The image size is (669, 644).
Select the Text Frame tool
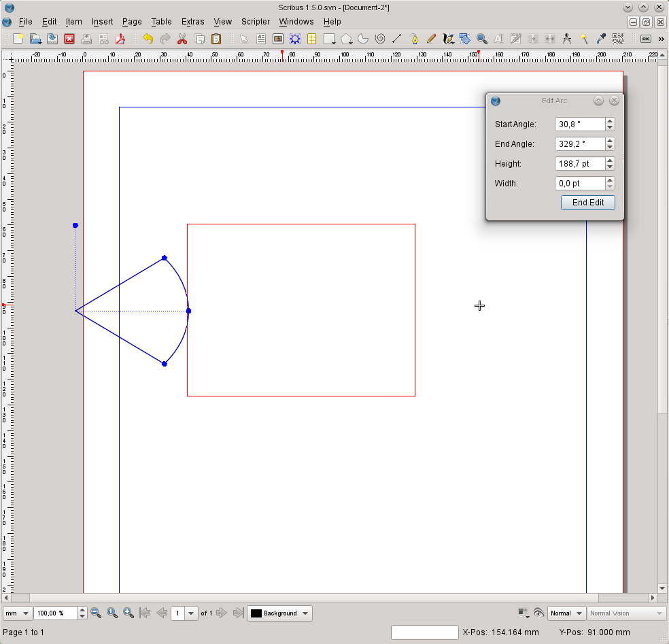tap(261, 39)
